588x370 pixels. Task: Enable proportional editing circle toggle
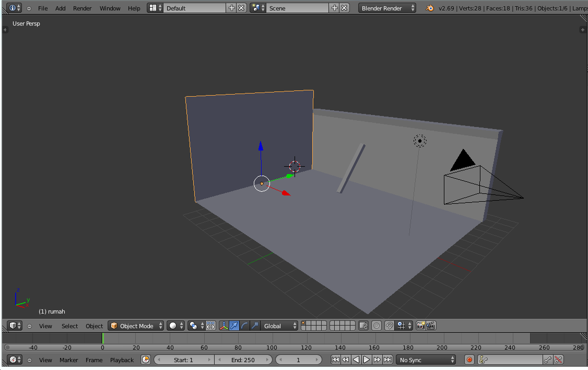(377, 326)
